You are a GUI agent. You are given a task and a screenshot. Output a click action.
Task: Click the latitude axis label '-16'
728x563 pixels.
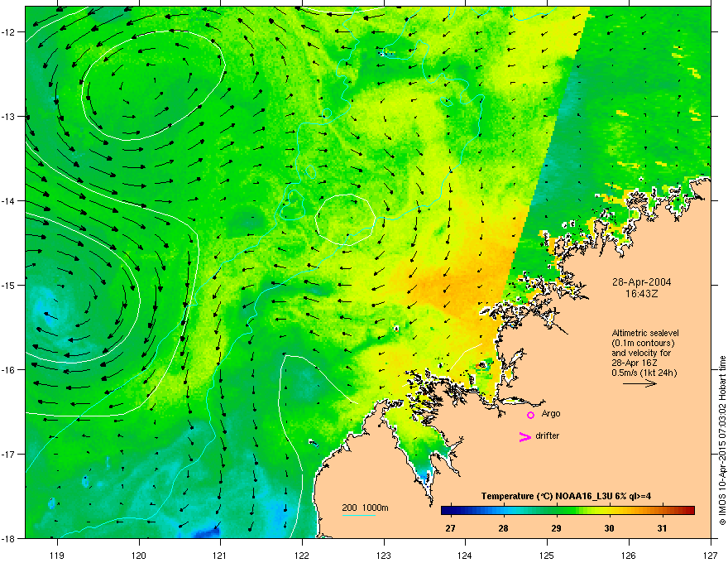pos(8,370)
